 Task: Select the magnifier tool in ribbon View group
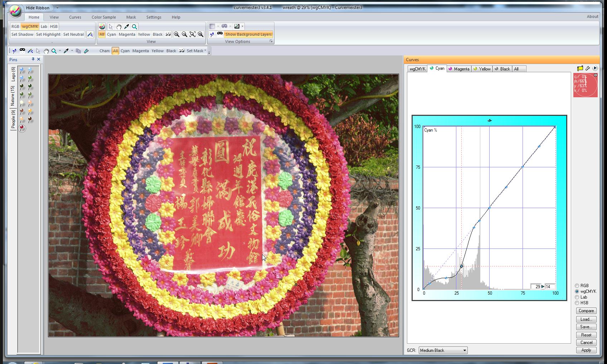(135, 26)
